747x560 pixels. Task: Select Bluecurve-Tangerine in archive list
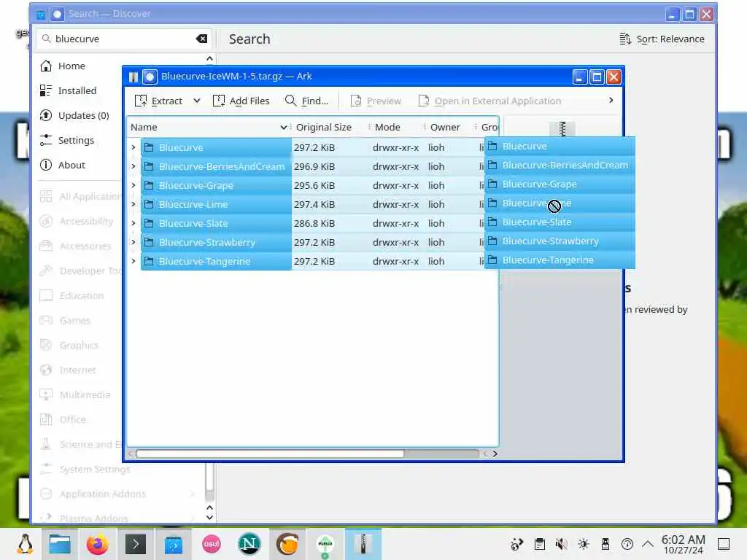[216, 262]
